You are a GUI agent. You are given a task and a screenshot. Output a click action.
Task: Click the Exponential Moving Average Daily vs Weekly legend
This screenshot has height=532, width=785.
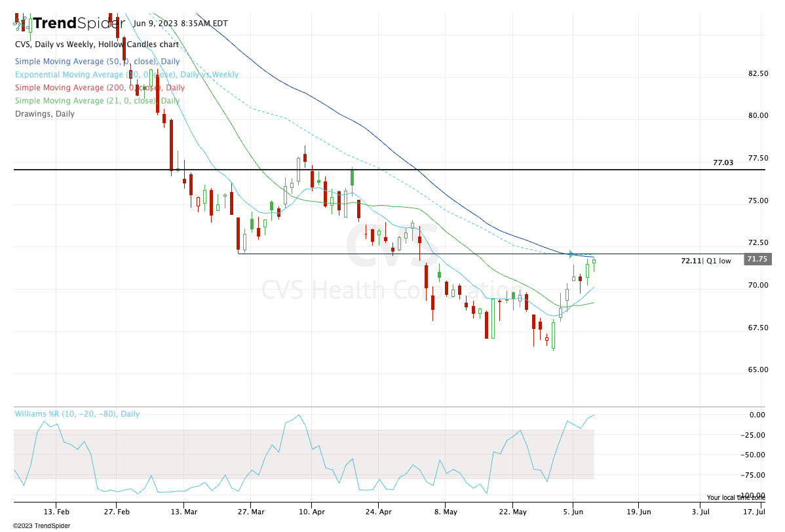pyautogui.click(x=126, y=75)
